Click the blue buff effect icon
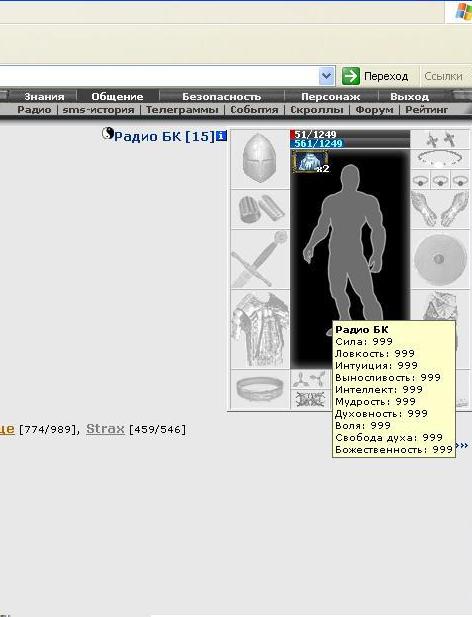472x617 pixels. [310, 162]
